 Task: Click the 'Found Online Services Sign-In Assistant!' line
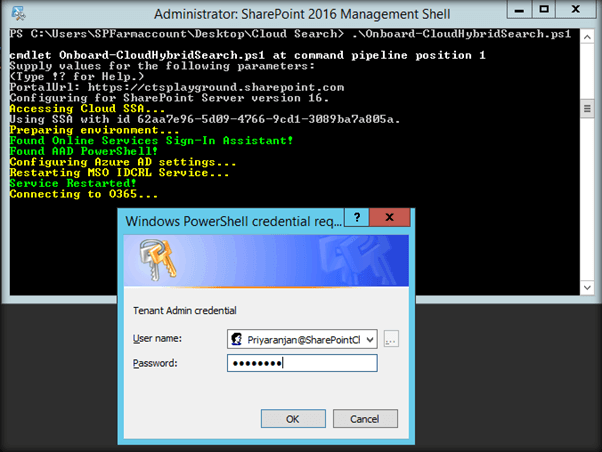pos(151,141)
